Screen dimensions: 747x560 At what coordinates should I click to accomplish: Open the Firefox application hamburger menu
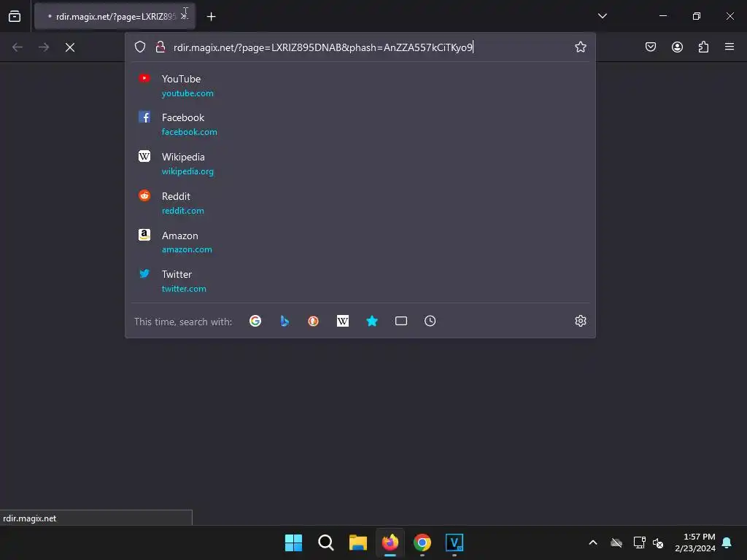pos(729,47)
